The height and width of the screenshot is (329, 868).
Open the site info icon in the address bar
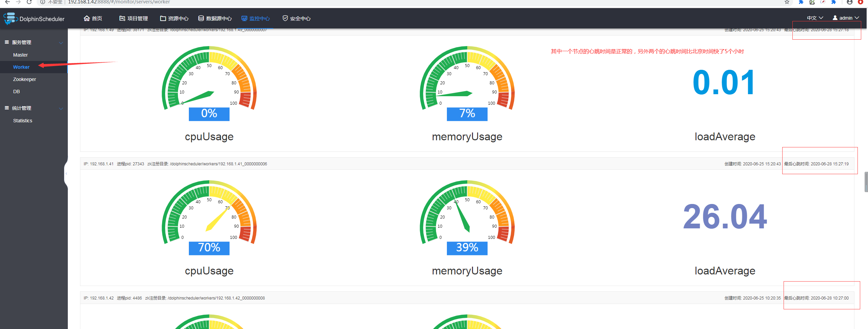(x=43, y=2)
